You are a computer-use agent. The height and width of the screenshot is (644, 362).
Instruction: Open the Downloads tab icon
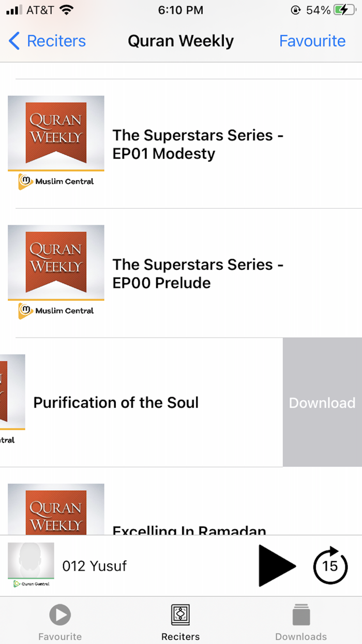tap(301, 615)
